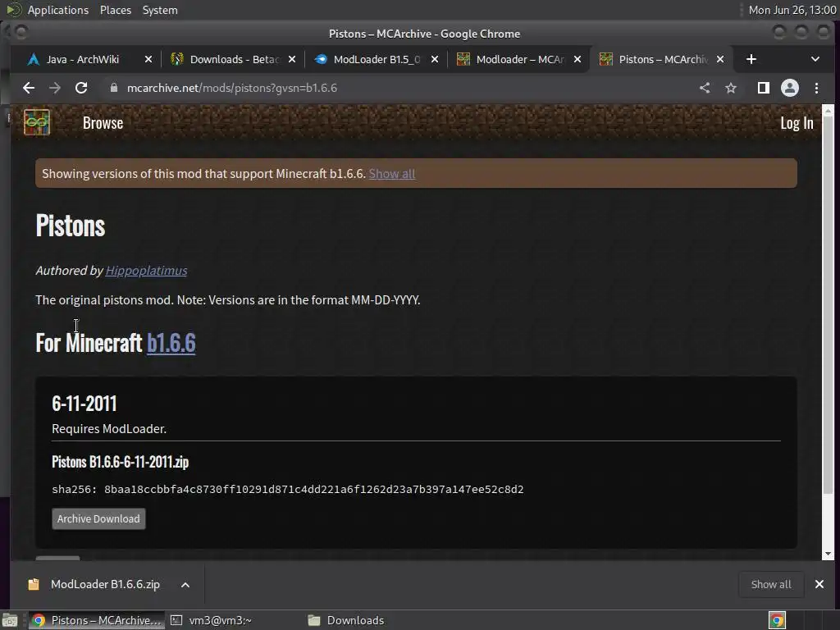
Task: Click the Archive Download button
Action: (98, 518)
